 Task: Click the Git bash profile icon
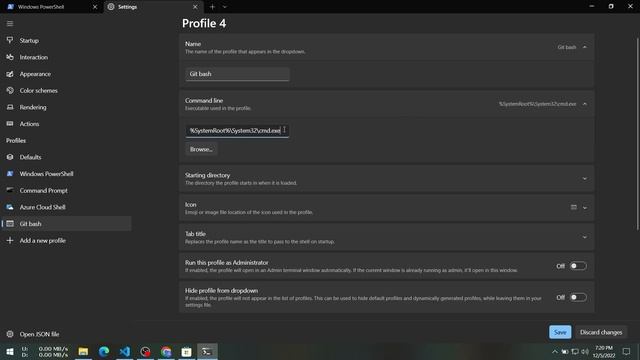[10, 224]
